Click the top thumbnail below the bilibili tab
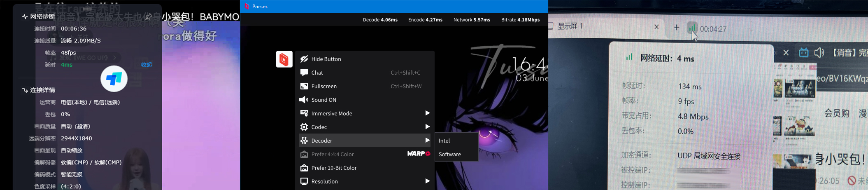868x190 pixels. click(800, 88)
